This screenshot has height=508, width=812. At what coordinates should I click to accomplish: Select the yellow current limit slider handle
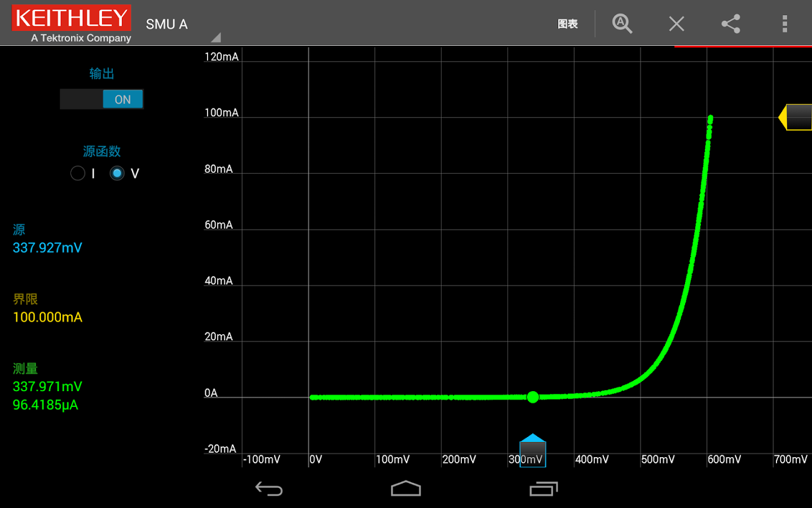point(795,117)
